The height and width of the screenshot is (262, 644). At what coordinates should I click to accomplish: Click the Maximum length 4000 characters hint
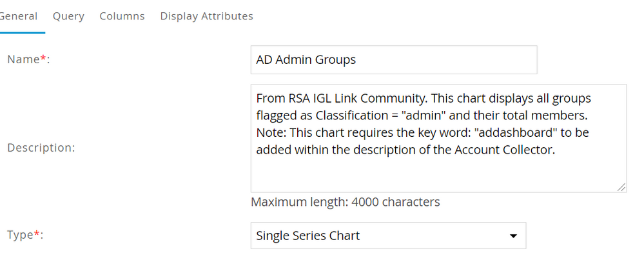pos(345,202)
